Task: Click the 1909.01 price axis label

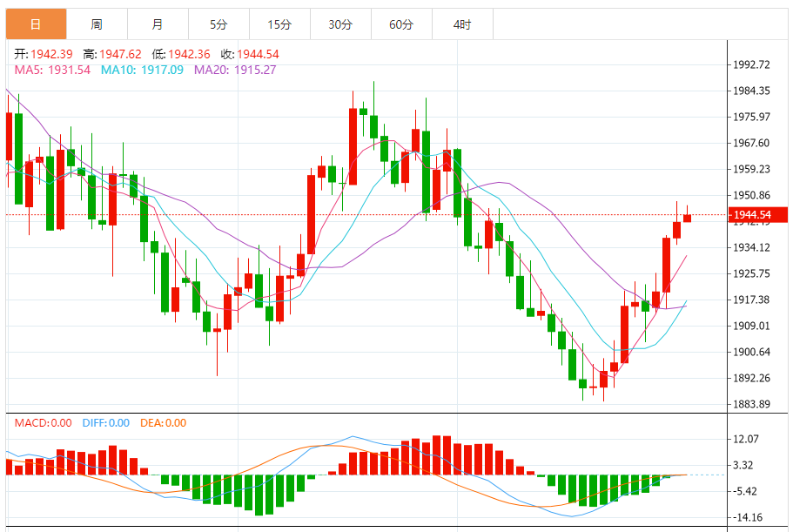Action: point(751,326)
